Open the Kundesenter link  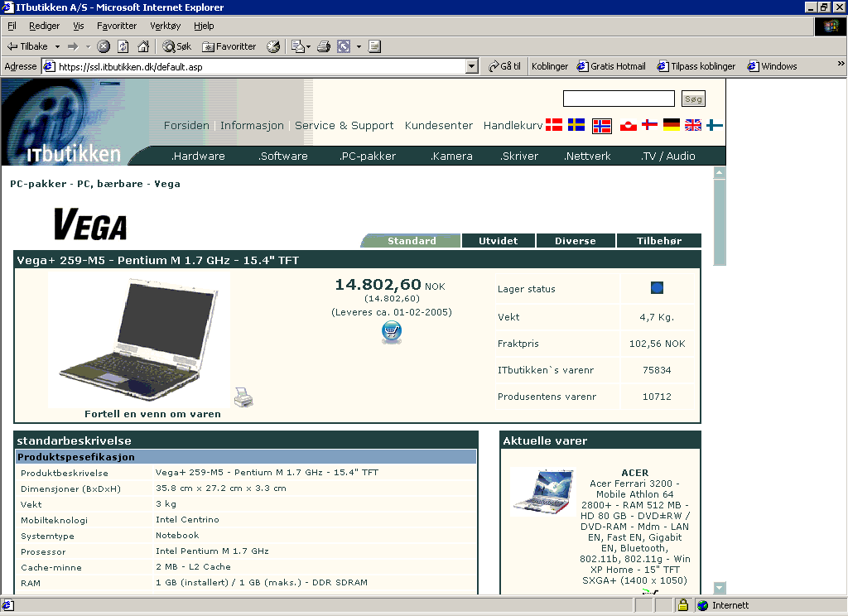(x=439, y=126)
